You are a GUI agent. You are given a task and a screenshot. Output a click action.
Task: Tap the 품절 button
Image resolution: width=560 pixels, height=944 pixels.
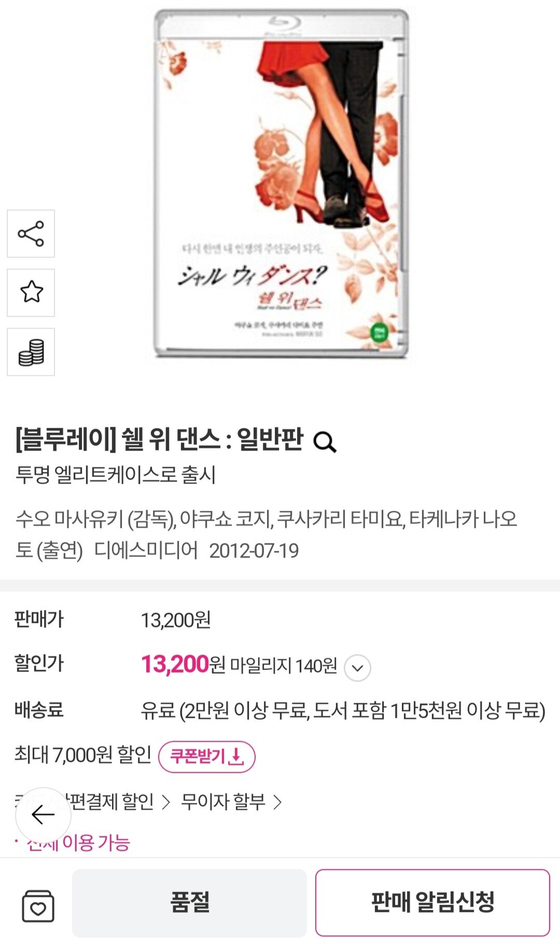(x=189, y=902)
